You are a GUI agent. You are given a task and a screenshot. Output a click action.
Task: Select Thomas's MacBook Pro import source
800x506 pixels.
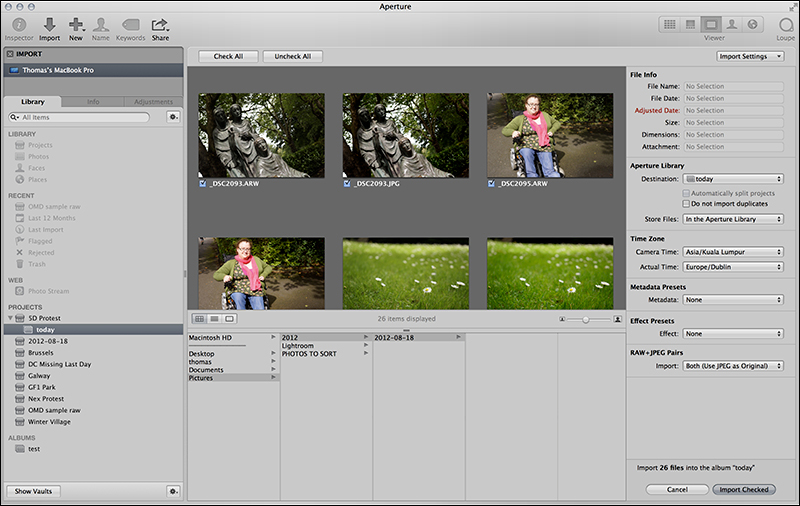[93, 70]
